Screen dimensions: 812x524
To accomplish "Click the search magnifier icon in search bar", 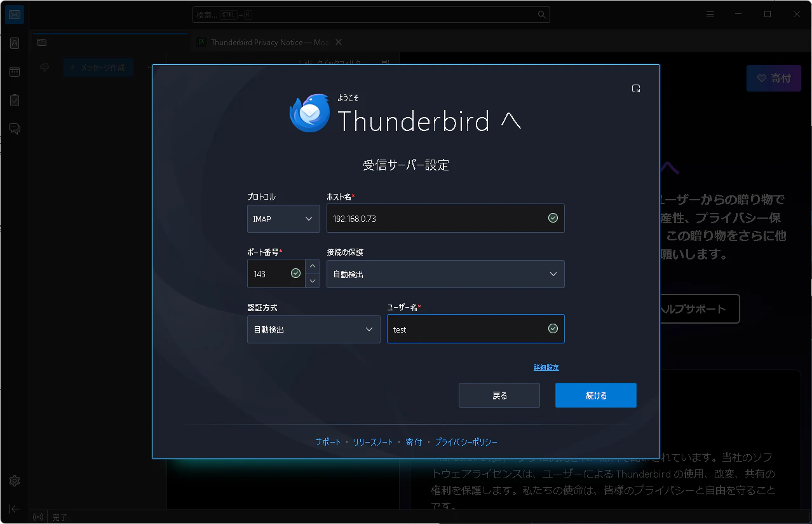I will [x=541, y=14].
